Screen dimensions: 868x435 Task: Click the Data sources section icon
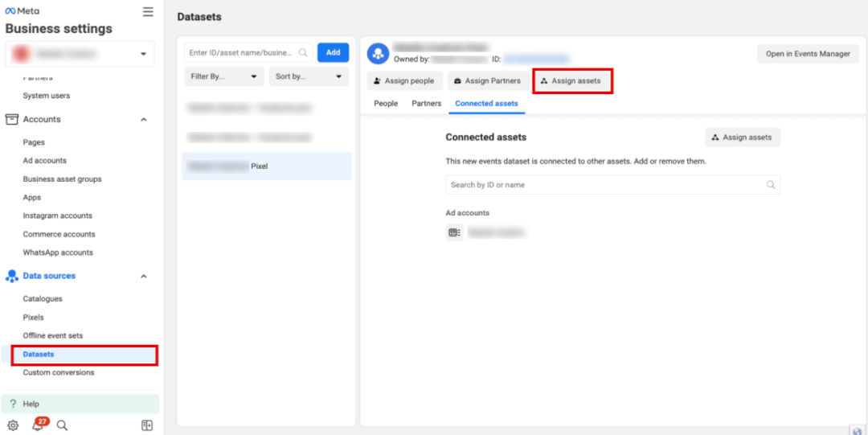click(12, 276)
